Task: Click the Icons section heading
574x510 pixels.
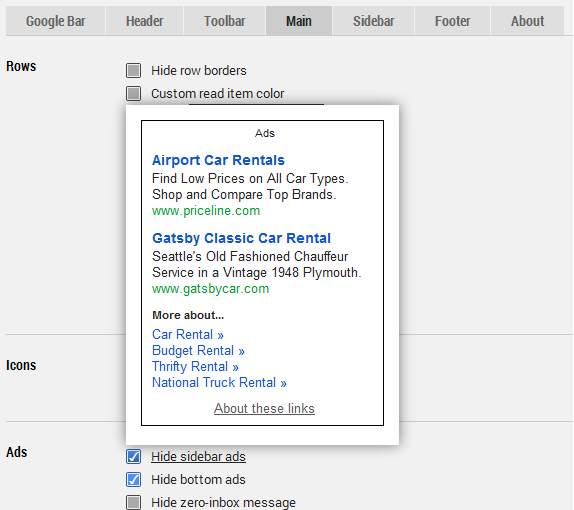Action: (21, 365)
